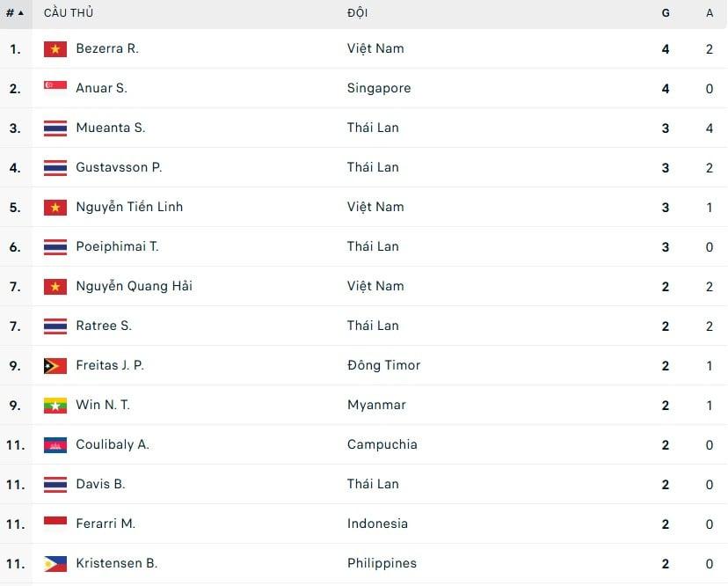The width and height of the screenshot is (728, 586).
Task: Open the Singapore team link
Action: 379,88
